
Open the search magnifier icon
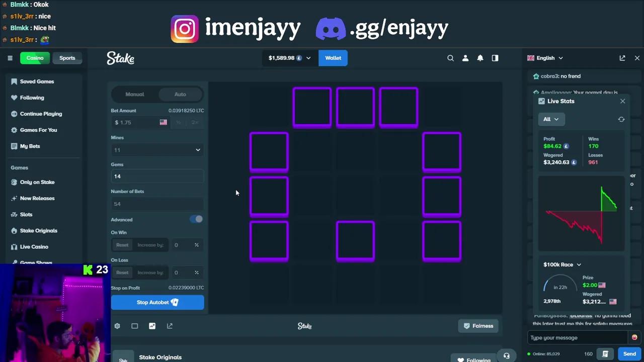450,58
